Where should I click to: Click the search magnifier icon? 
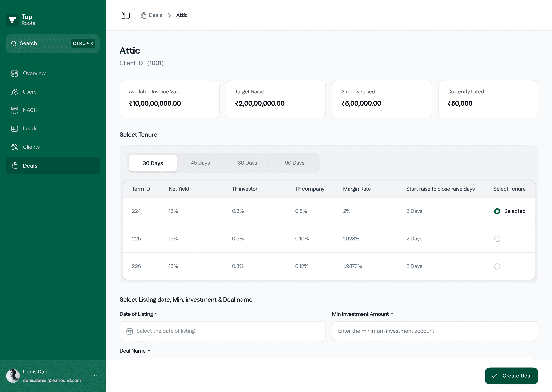14,43
